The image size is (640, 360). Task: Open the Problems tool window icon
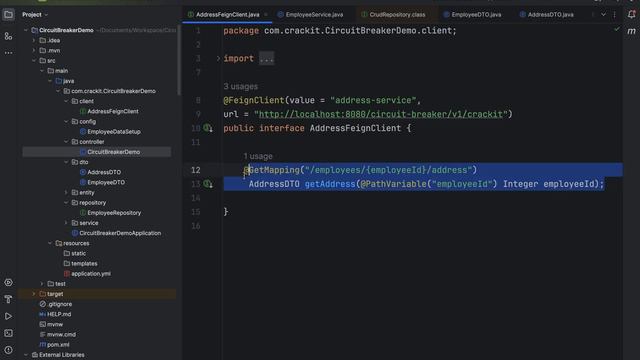pos(8,350)
